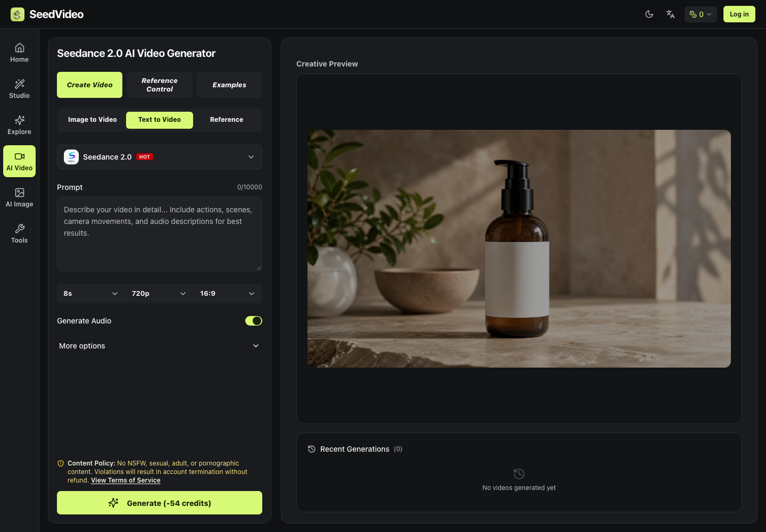Open the Seedance 2.0 model dropdown
This screenshot has height=532, width=766.
tap(160, 157)
